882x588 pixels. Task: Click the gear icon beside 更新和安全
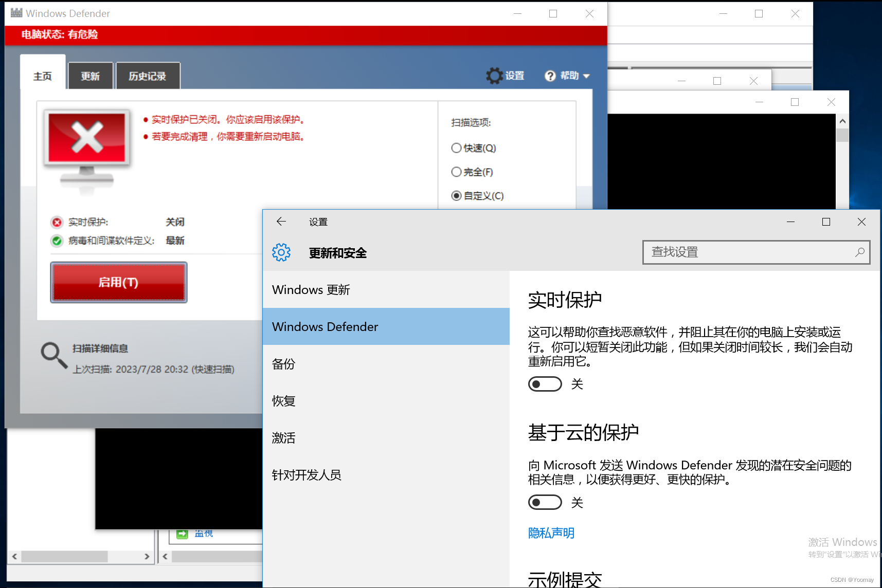point(281,252)
